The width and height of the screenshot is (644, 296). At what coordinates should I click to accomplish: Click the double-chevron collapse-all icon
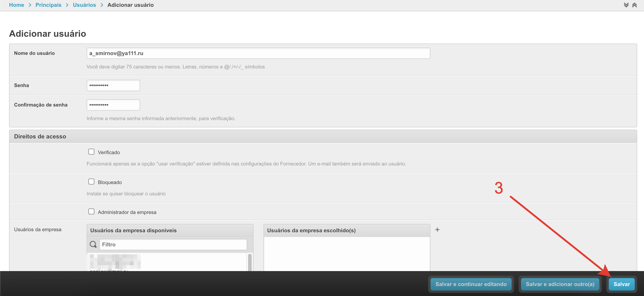pos(634,5)
